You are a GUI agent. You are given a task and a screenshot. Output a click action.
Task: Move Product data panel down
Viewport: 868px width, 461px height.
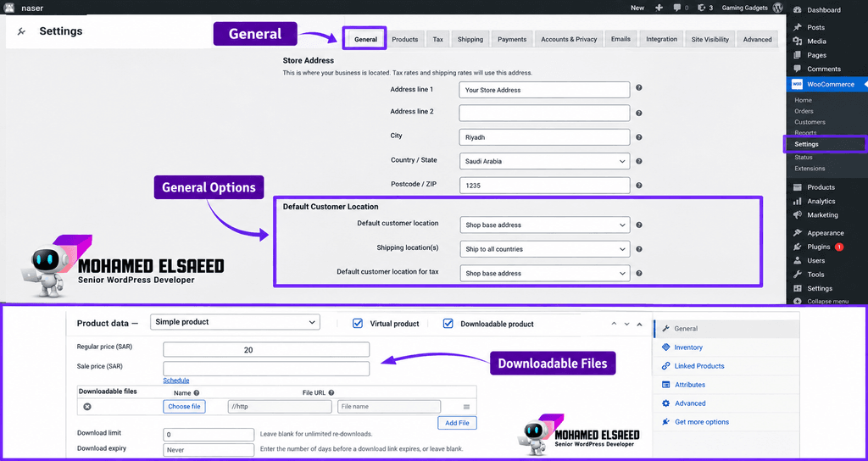(x=626, y=325)
